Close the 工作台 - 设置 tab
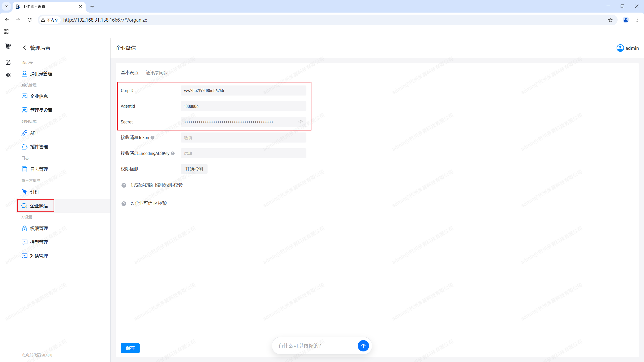The height and width of the screenshot is (362, 644). [x=80, y=6]
